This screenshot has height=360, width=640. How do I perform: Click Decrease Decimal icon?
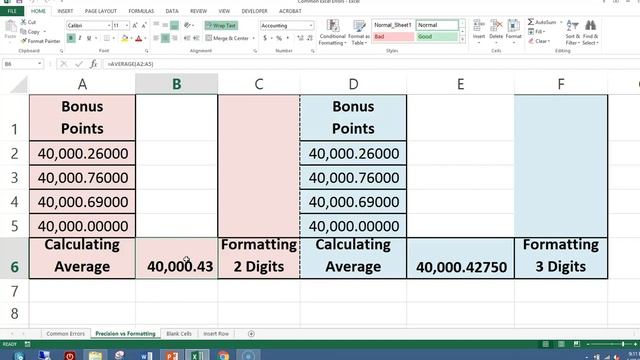point(310,38)
